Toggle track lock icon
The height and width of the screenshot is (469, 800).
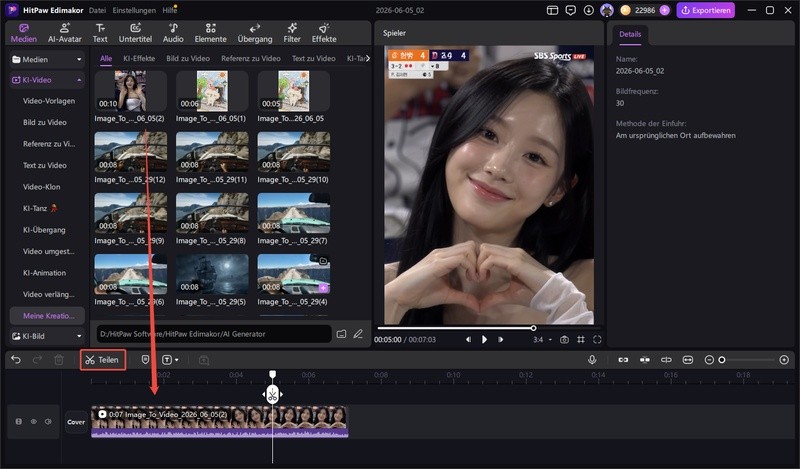pyautogui.click(x=19, y=422)
